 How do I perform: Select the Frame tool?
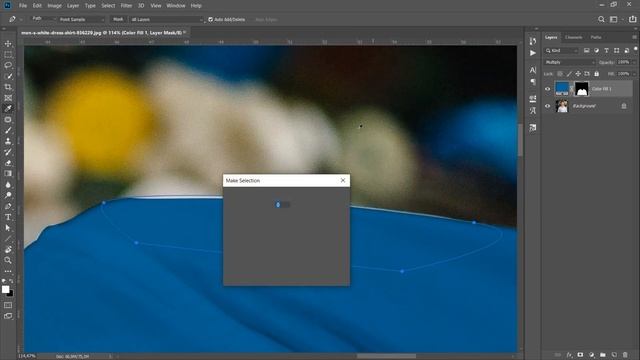pyautogui.click(x=8, y=98)
